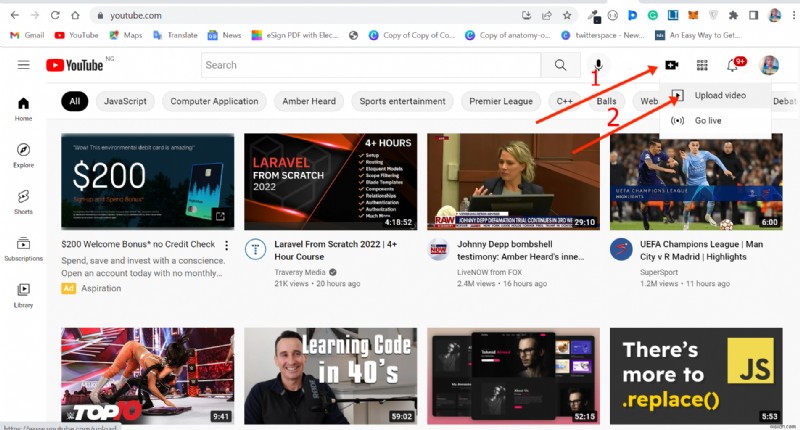Click the search magnifier button
The image size is (800, 430).
tap(560, 65)
